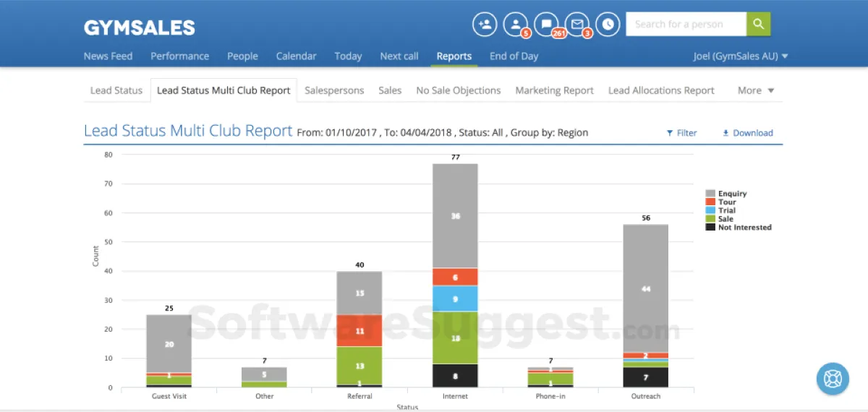The width and height of the screenshot is (868, 412).
Task: Click the Filter funnel link
Action: 681,133
